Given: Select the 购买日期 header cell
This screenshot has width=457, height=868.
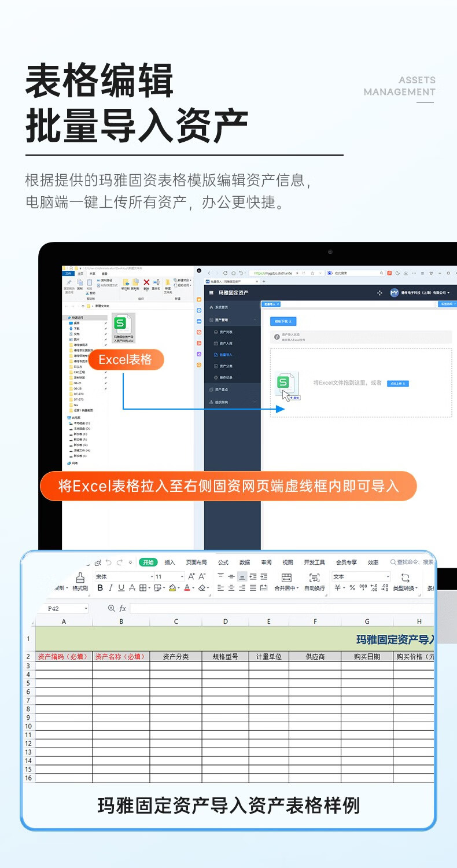Looking at the screenshot, I should point(367,657).
